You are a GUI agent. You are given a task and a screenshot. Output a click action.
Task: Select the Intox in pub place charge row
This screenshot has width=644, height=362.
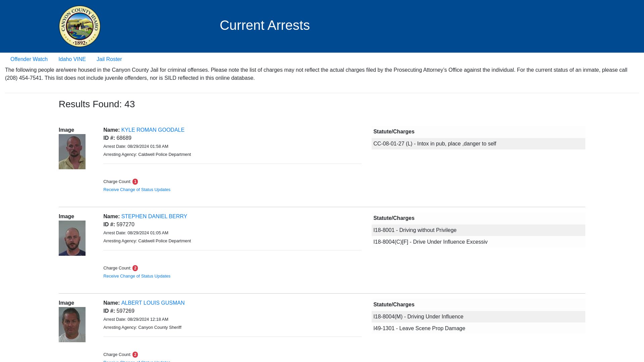[478, 144]
